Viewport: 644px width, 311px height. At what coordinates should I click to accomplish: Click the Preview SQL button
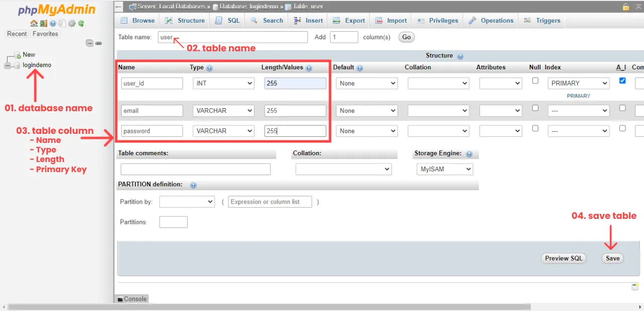(x=563, y=258)
